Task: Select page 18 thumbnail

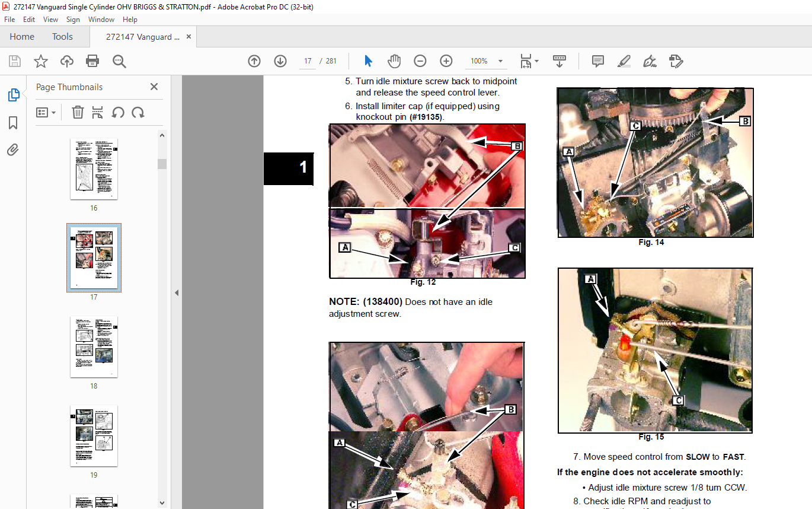Action: (x=94, y=347)
